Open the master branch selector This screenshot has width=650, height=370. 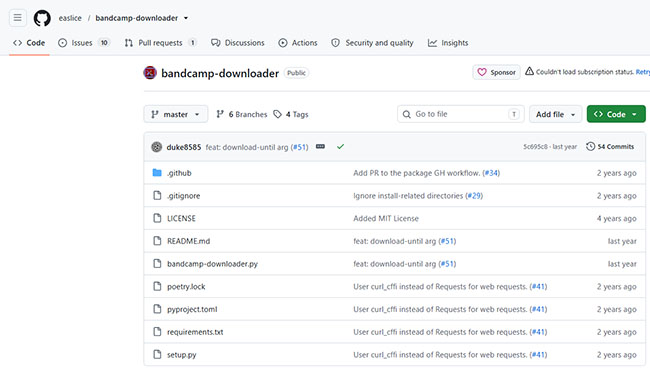tap(176, 114)
